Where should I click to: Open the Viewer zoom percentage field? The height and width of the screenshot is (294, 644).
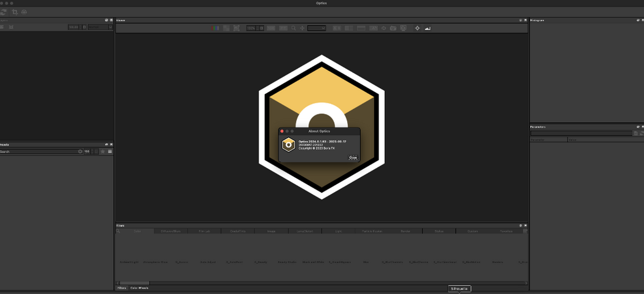pos(253,28)
